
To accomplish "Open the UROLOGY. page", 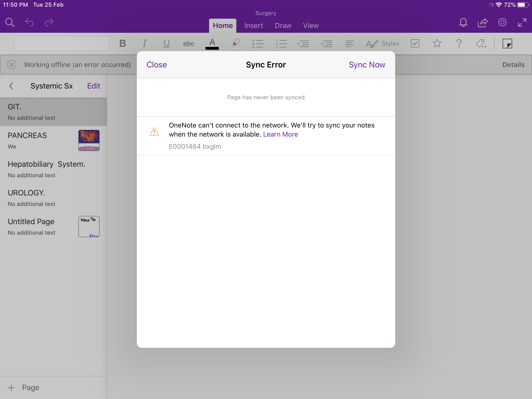I will [53, 198].
